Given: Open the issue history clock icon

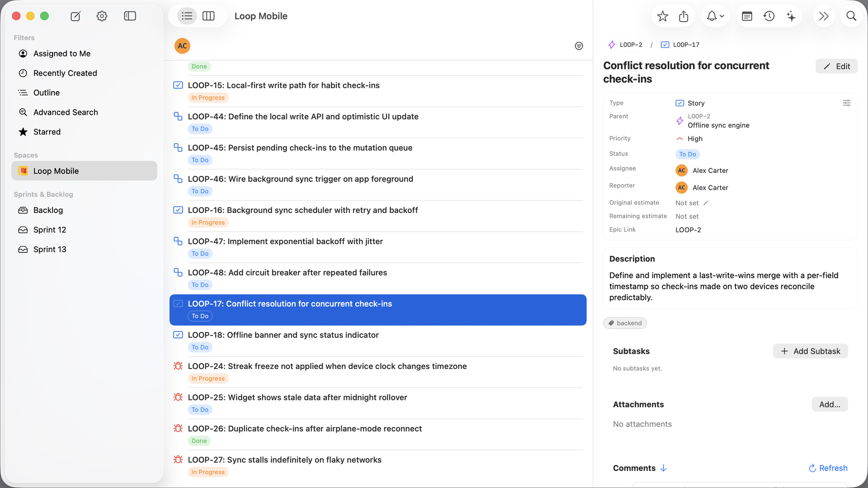Looking at the screenshot, I should (769, 16).
